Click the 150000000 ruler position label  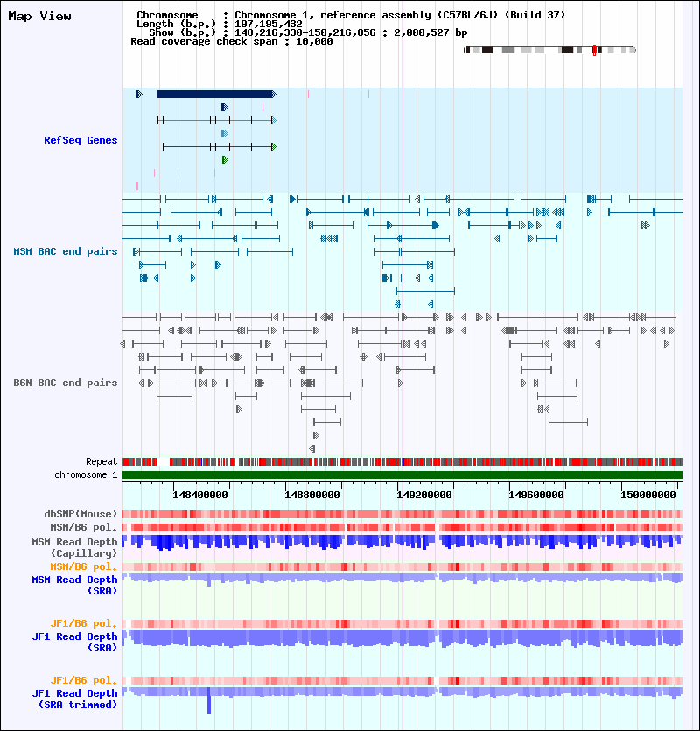coord(647,496)
